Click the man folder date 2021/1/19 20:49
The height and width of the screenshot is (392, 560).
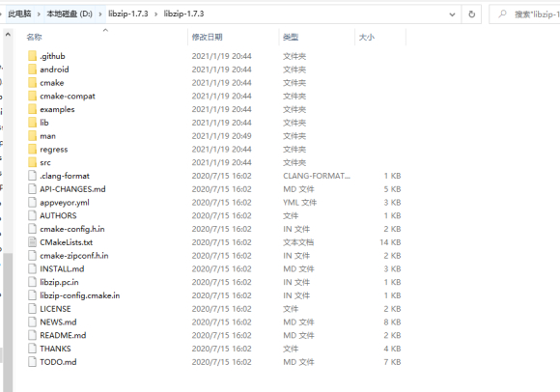[221, 136]
